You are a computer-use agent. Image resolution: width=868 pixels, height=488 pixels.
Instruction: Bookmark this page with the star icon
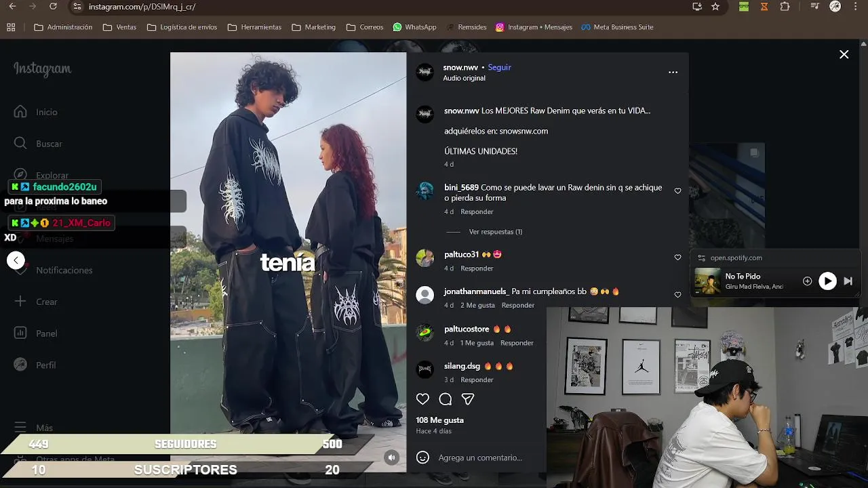tap(715, 6)
